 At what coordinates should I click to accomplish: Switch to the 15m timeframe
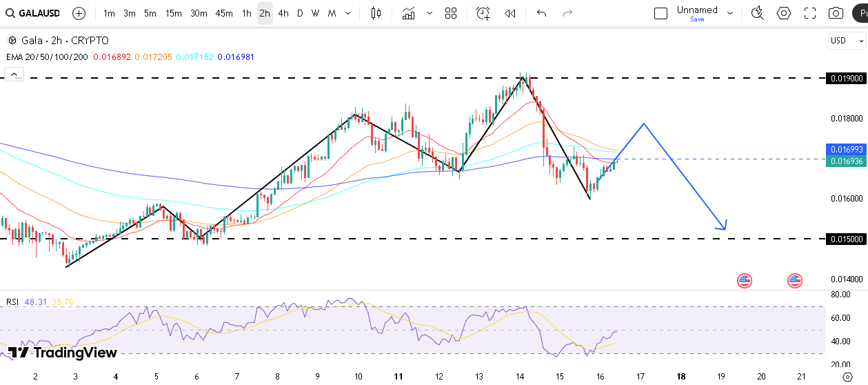point(174,13)
